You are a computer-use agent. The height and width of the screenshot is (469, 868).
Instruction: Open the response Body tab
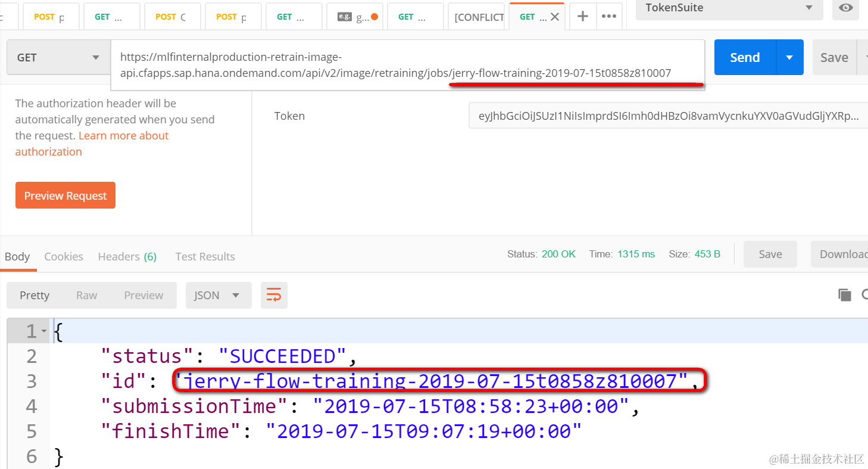17,256
